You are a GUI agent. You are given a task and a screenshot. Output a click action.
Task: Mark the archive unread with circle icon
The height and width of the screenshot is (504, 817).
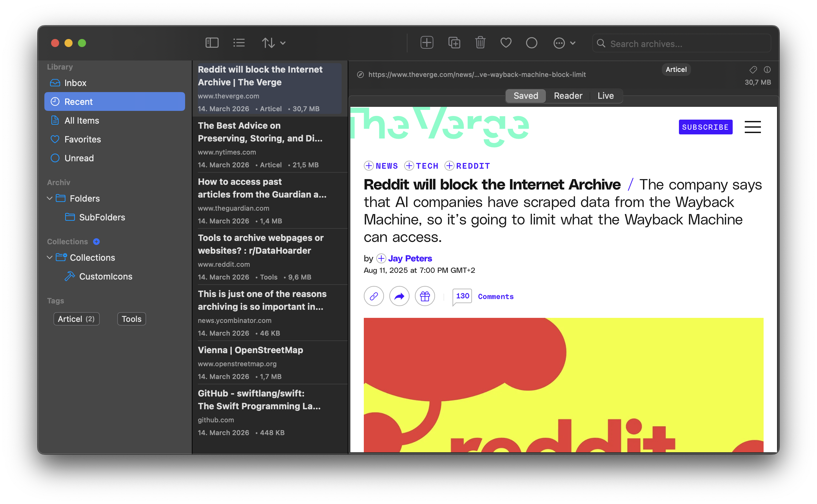click(x=531, y=43)
